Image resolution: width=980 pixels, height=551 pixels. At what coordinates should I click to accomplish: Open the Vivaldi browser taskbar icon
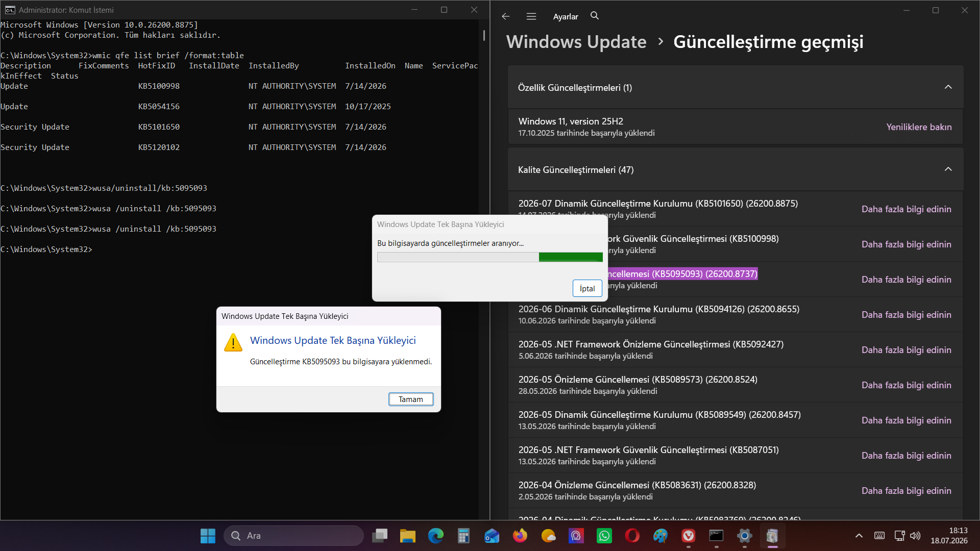(x=689, y=536)
